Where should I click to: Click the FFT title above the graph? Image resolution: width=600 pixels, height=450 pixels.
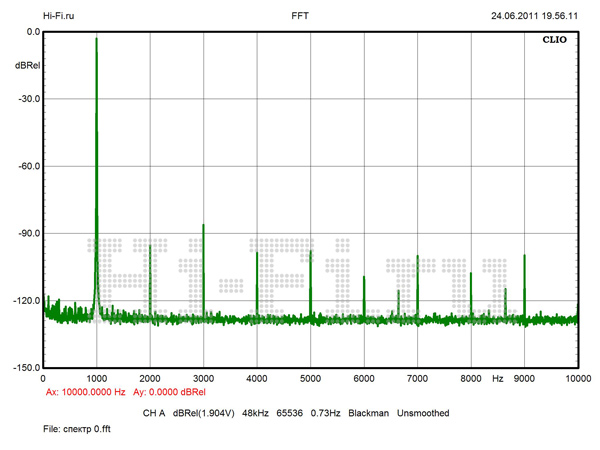pos(300,16)
